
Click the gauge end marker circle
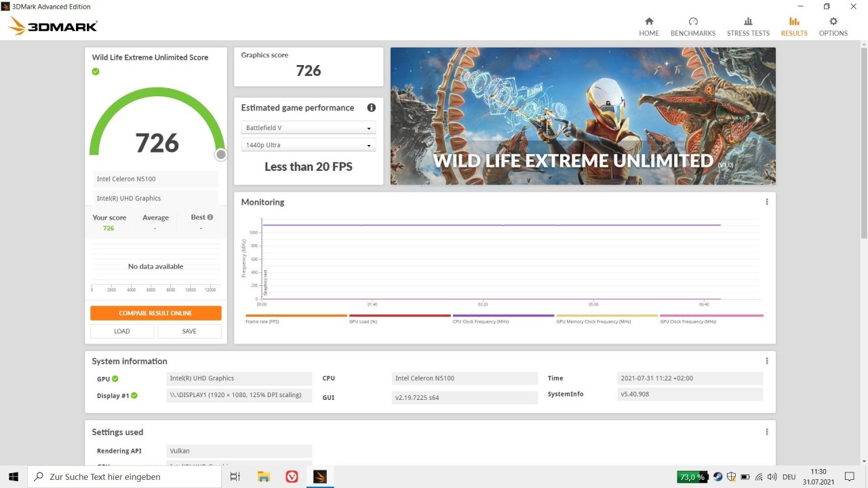point(220,155)
